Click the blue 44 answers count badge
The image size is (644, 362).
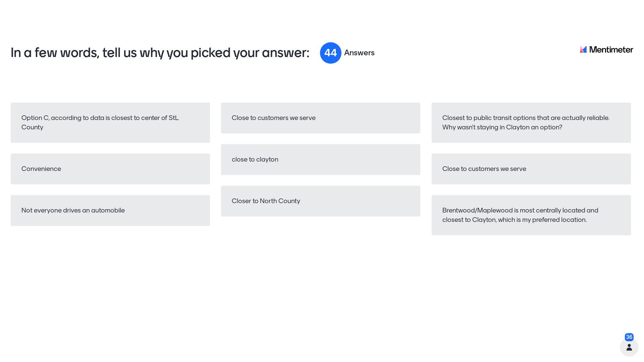pyautogui.click(x=330, y=53)
